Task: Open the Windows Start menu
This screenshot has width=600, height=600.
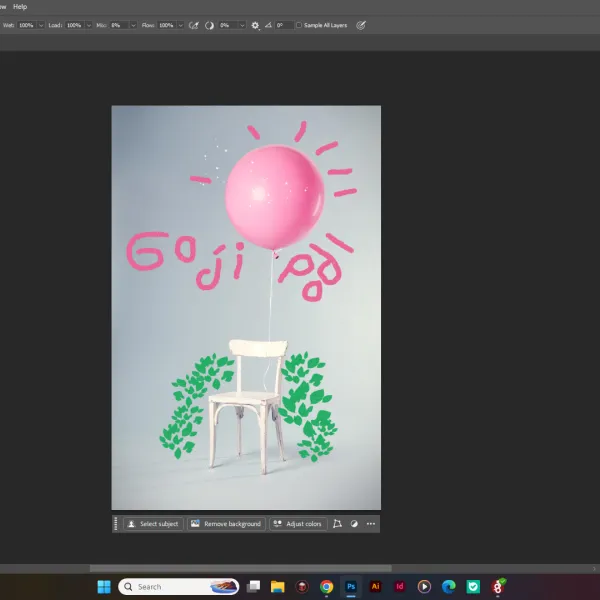Action: coord(104,587)
